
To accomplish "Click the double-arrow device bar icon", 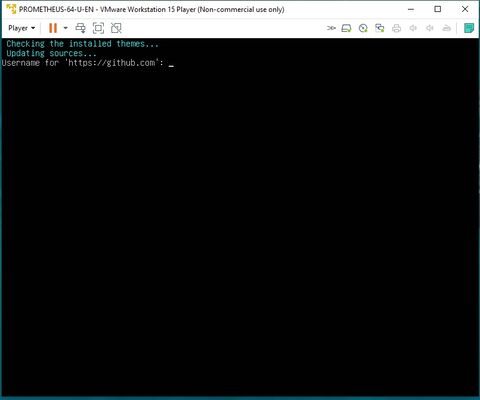I will [x=331, y=28].
